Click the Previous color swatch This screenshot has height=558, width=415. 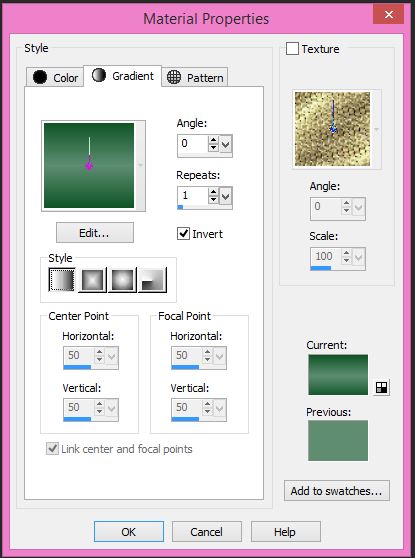[338, 441]
